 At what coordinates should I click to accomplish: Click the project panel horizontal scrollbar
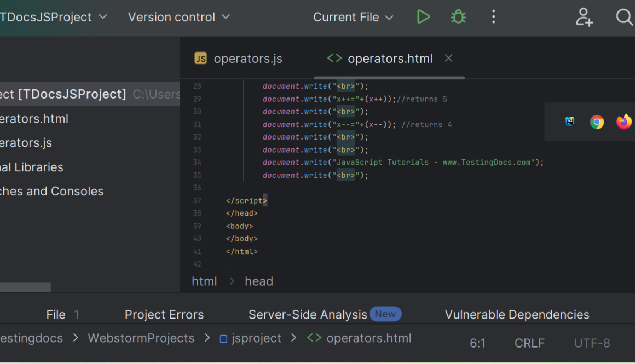click(x=25, y=287)
